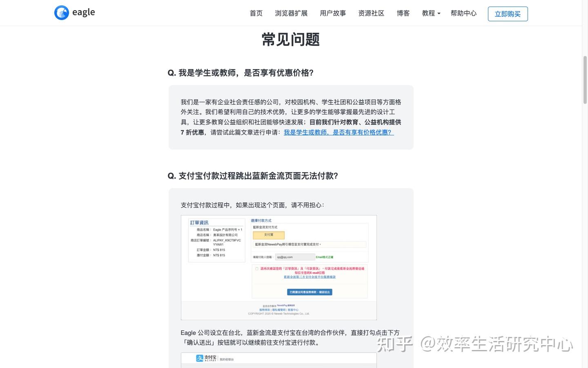Click bold text 目前我们针对教育、公益机构提供

355,122
